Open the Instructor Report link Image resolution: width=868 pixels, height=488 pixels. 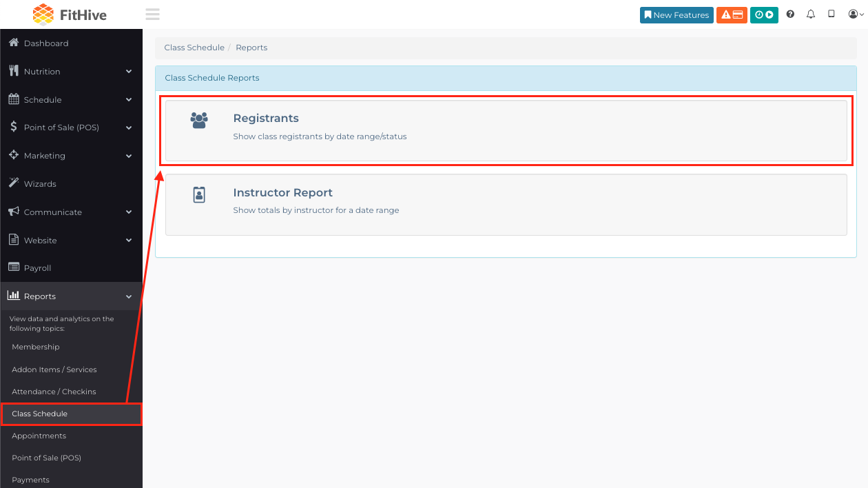(283, 192)
